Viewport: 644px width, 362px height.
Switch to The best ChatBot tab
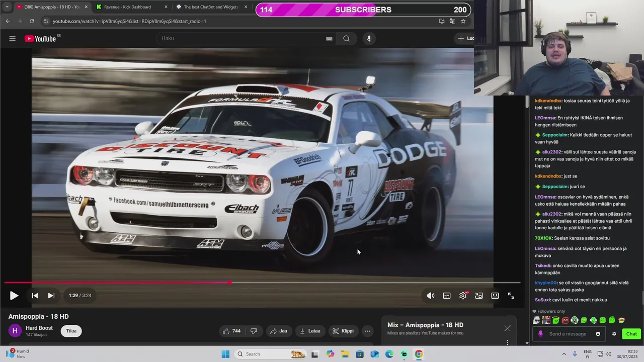211,7
